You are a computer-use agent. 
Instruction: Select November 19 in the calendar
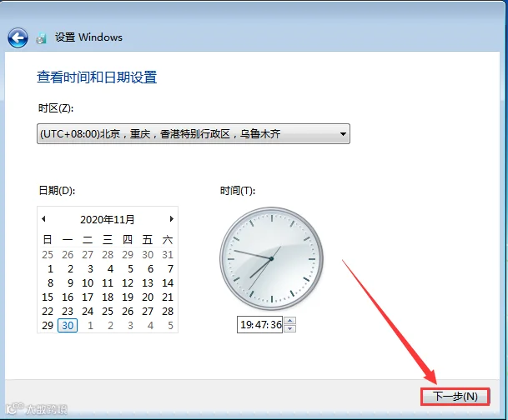point(128,297)
